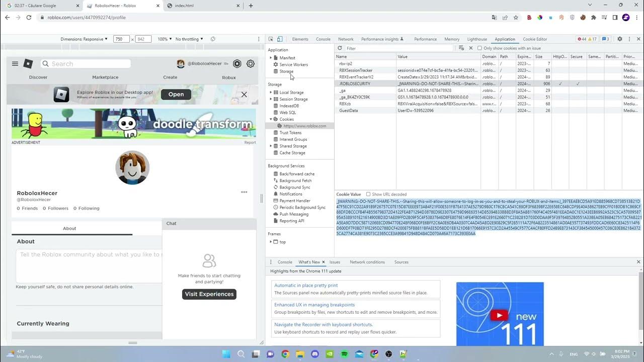Screen dimensions: 644x362
Task: Expand Shared Storage in the sidebar
Action: coord(271,146)
